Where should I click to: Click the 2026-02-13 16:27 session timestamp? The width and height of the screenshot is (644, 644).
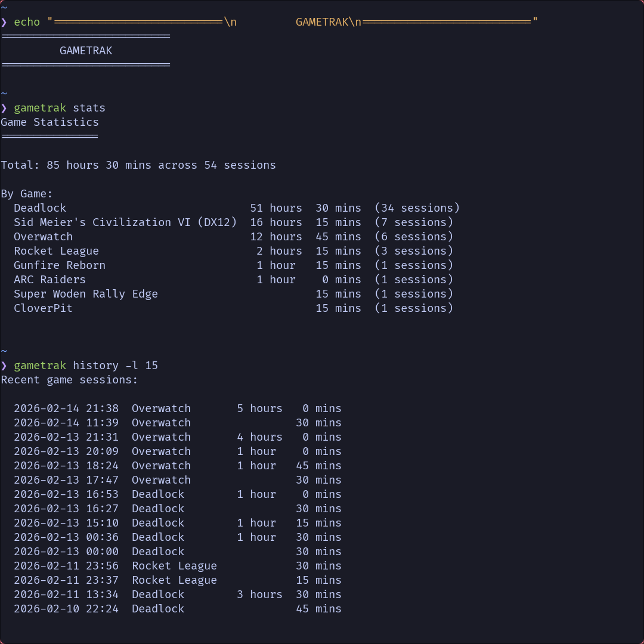[x=66, y=509]
